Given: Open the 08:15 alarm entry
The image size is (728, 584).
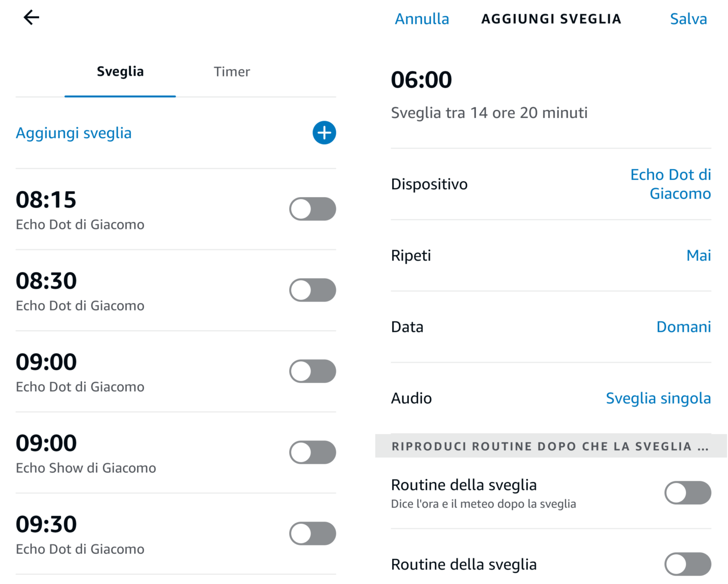Looking at the screenshot, I should coord(81,210).
